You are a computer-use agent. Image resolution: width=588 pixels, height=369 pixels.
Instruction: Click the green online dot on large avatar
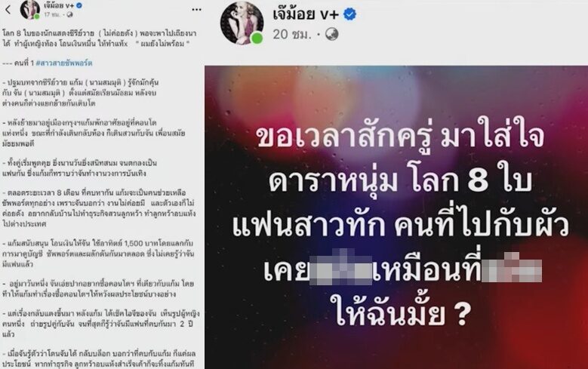pyautogui.click(x=257, y=38)
